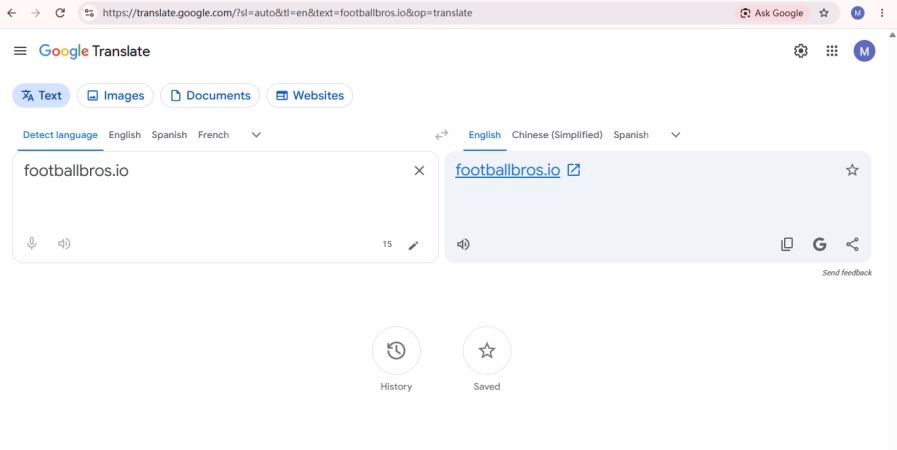Reload the page

[x=60, y=13]
